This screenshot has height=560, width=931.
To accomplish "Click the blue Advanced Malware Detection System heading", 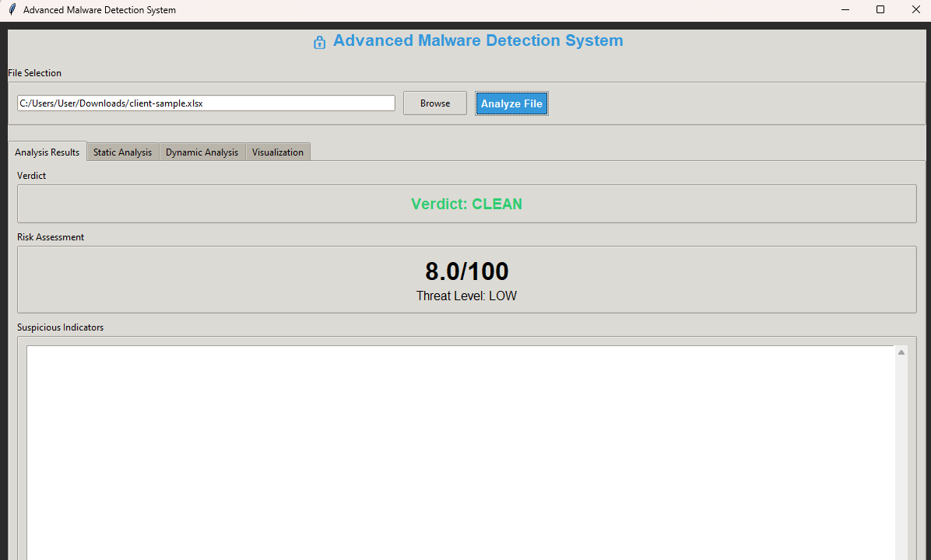I will point(478,41).
